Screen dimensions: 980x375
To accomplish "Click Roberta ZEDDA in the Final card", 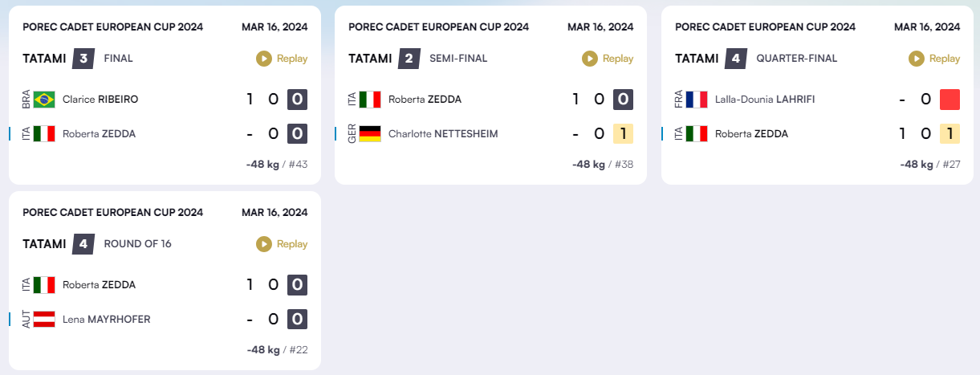I will [x=100, y=134].
